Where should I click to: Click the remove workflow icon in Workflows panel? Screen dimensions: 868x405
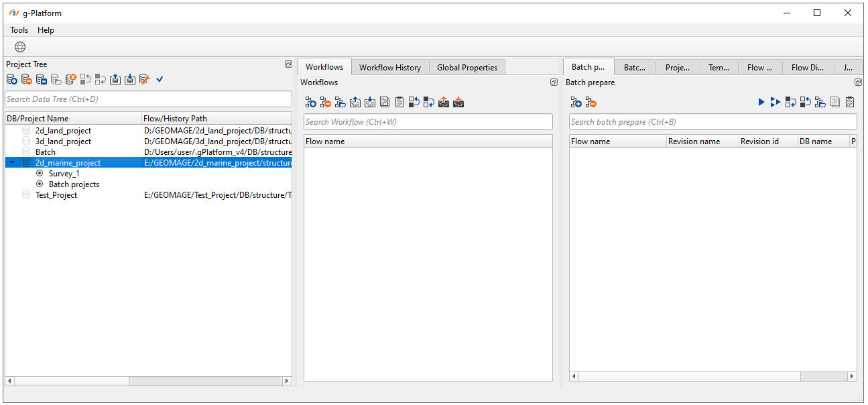tap(325, 103)
